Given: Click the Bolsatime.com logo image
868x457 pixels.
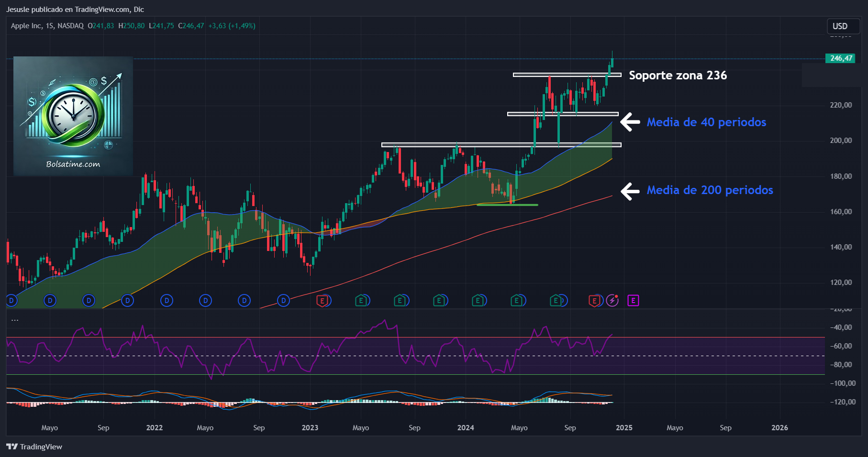Looking at the screenshot, I should 73,116.
